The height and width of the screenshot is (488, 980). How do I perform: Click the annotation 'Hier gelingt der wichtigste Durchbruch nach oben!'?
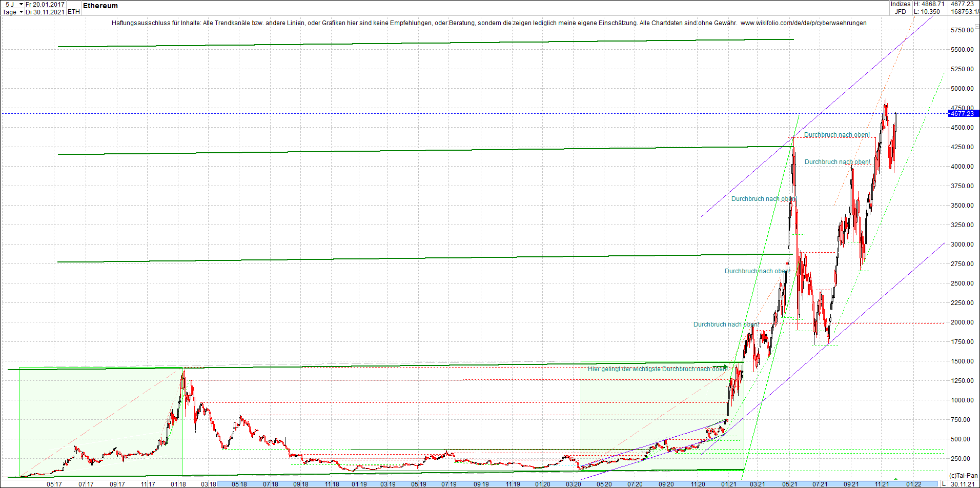(x=658, y=369)
